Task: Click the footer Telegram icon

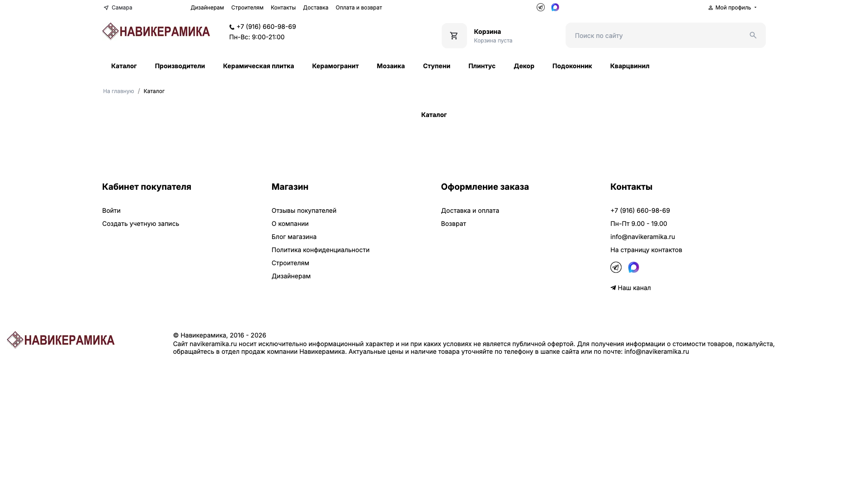Action: [x=616, y=267]
